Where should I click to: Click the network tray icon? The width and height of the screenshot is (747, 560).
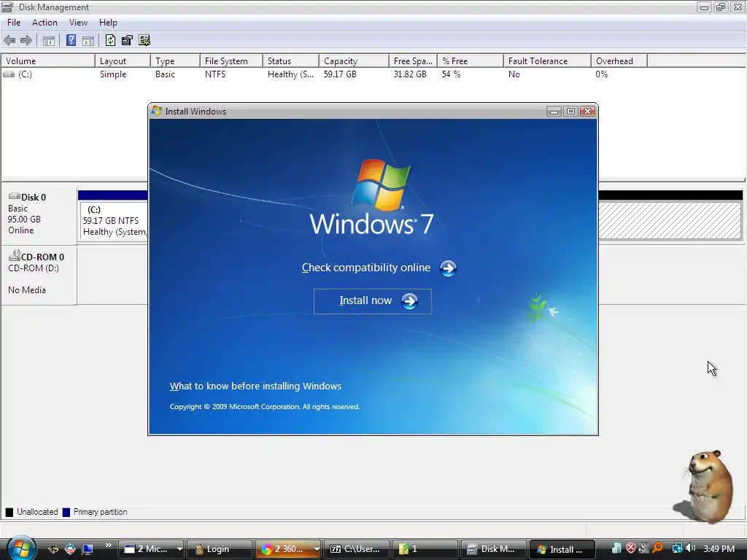click(x=677, y=548)
